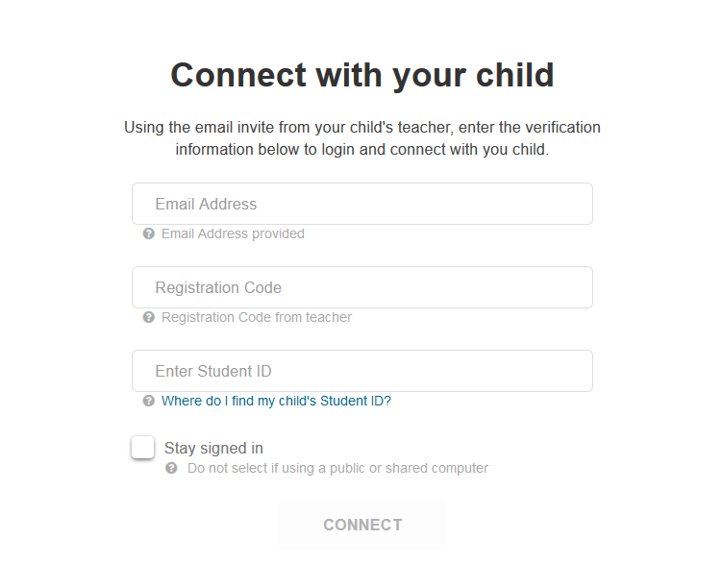Click the public or shared computer warning text
Image resolution: width=722 pixels, height=588 pixels.
click(337, 468)
